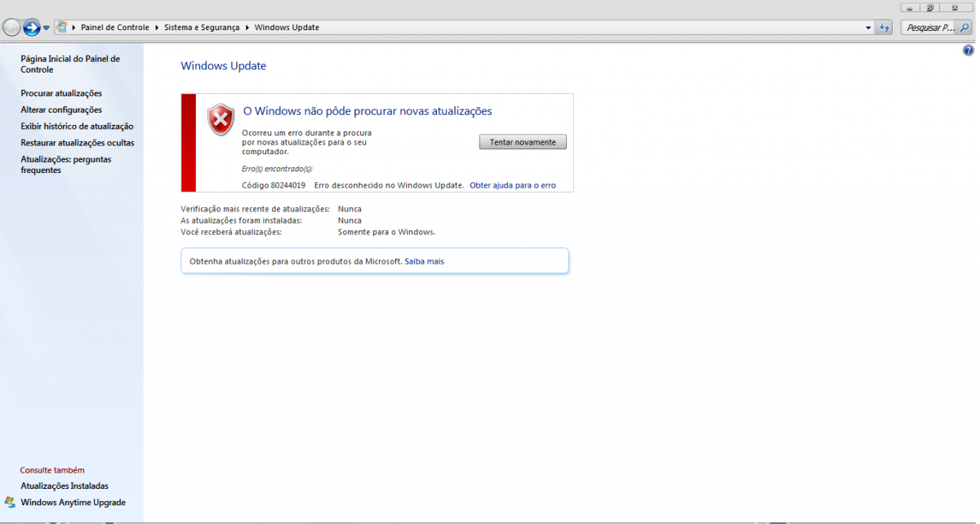
Task: Click the error code text Código 80244019
Action: tap(274, 185)
